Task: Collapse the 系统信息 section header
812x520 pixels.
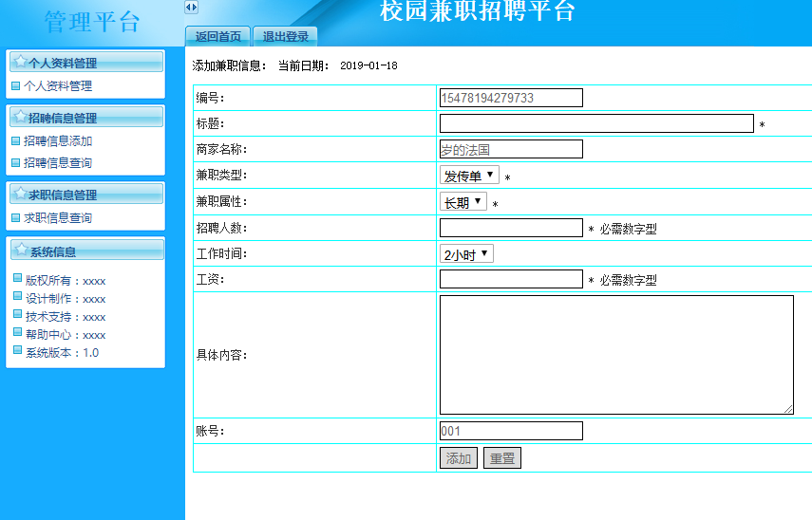Action: click(87, 251)
